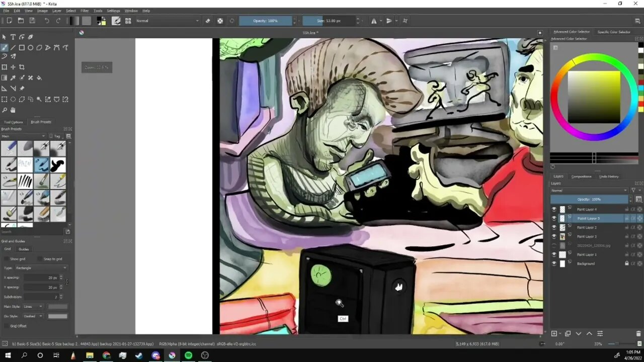Screen dimensions: 644x362
Task: Select the Fill bucket tool
Action: coord(39,78)
